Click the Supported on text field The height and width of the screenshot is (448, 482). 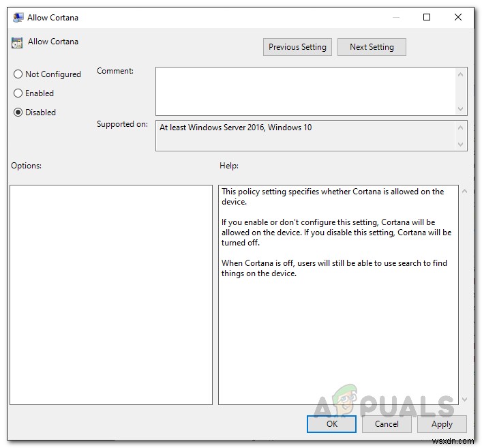click(x=305, y=136)
